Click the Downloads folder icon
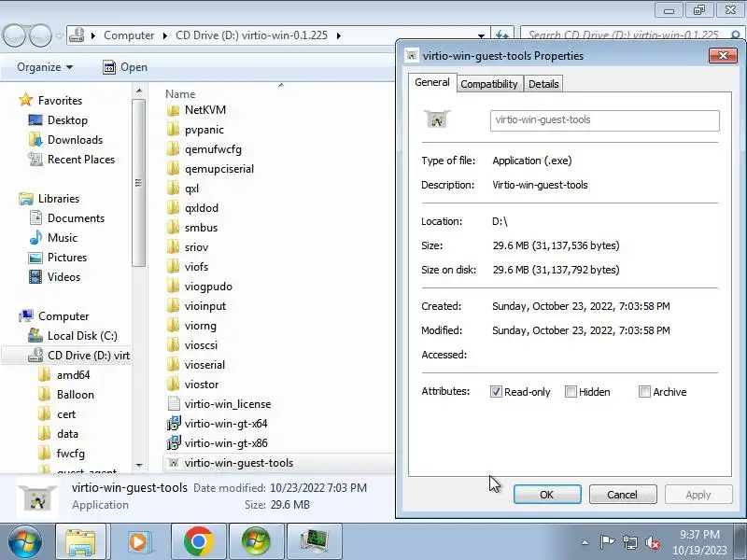The image size is (747, 560). point(35,139)
